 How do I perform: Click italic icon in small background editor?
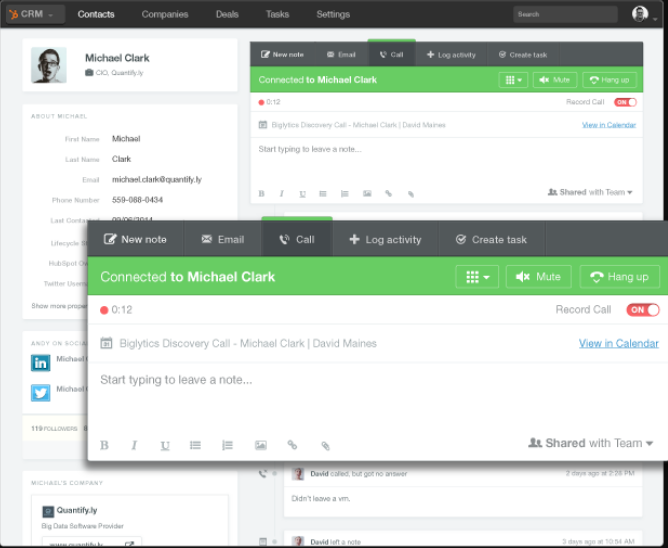tap(282, 194)
